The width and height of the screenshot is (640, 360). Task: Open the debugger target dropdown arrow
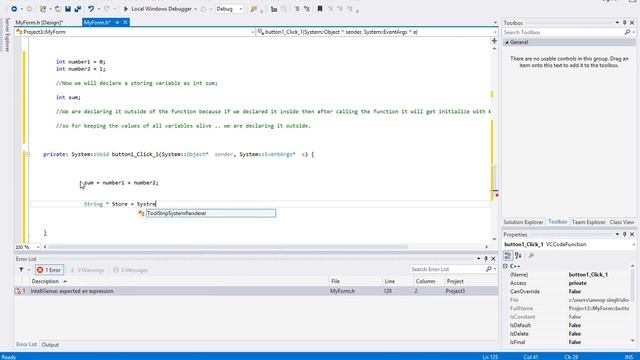(196, 9)
